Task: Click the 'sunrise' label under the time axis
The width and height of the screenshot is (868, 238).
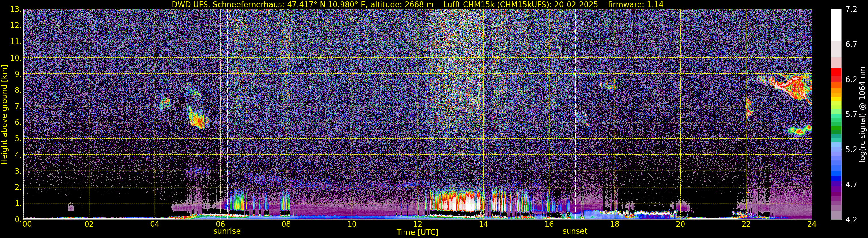Action: 227,231
